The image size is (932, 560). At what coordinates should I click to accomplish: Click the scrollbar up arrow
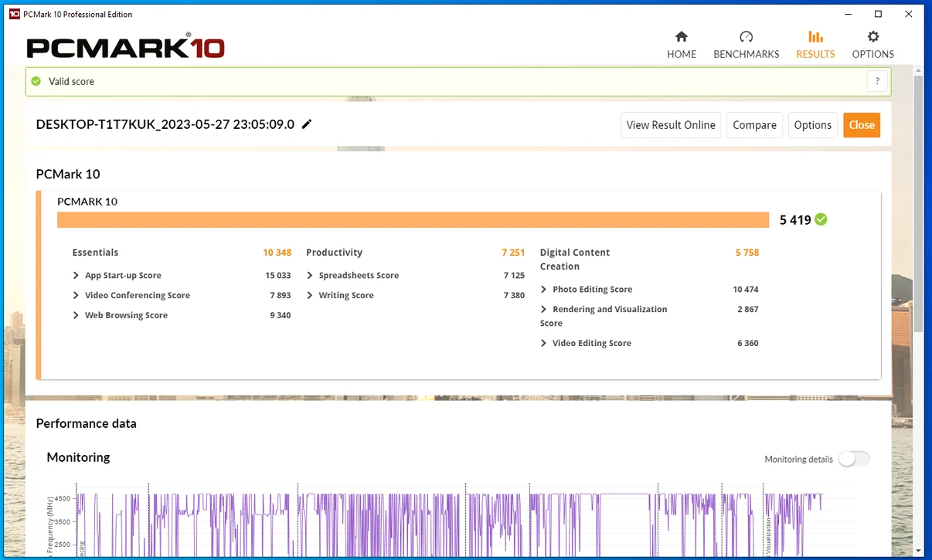coord(918,70)
